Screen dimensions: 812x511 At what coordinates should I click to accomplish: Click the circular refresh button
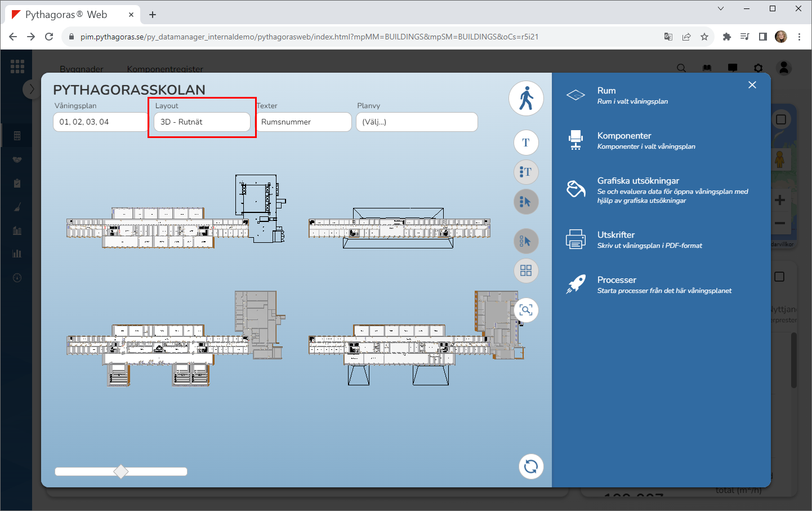[530, 466]
